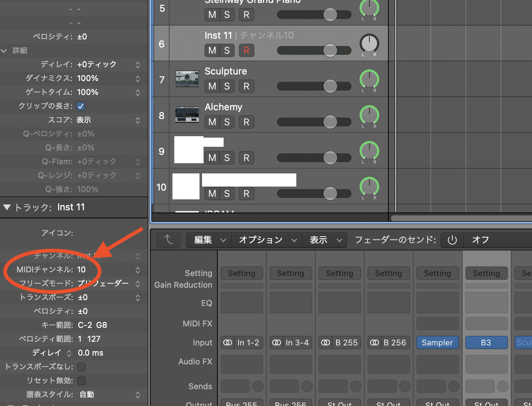The height and width of the screenshot is (406, 532).
Task: Open the ダイナミクス 100% popup
Action: click(x=138, y=78)
